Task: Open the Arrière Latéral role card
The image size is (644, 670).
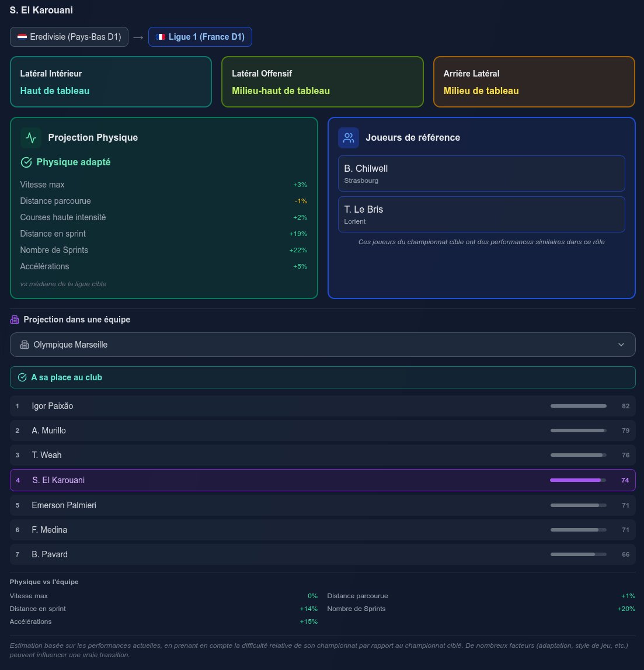Action: tap(534, 82)
